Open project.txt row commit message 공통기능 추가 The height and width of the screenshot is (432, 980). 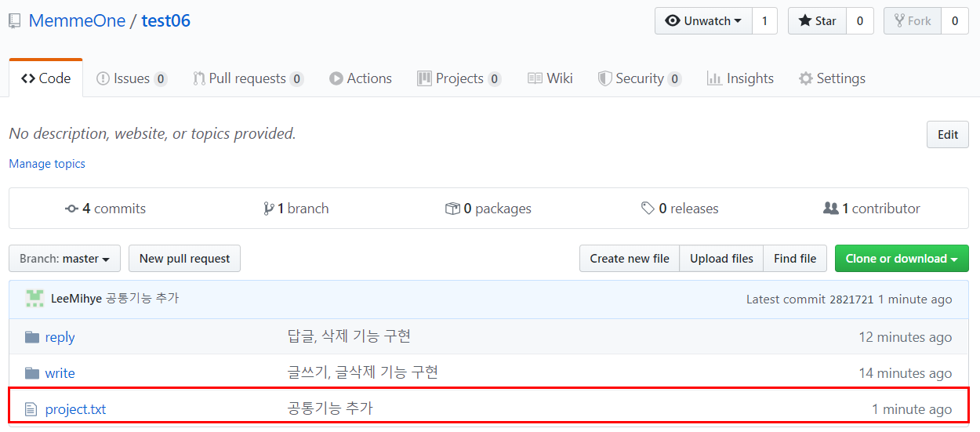click(x=330, y=408)
